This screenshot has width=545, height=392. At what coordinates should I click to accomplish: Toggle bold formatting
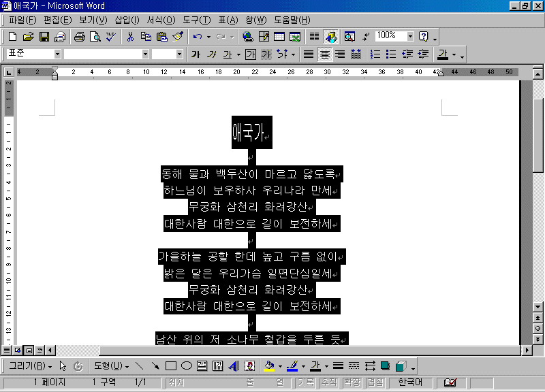click(x=196, y=54)
